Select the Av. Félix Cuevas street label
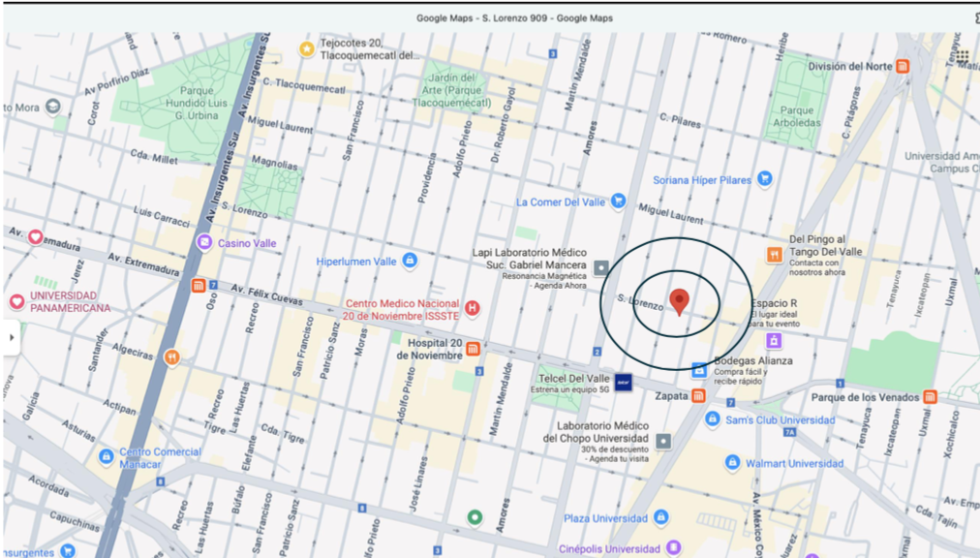Viewport: 980px width, 558px height. pyautogui.click(x=267, y=294)
